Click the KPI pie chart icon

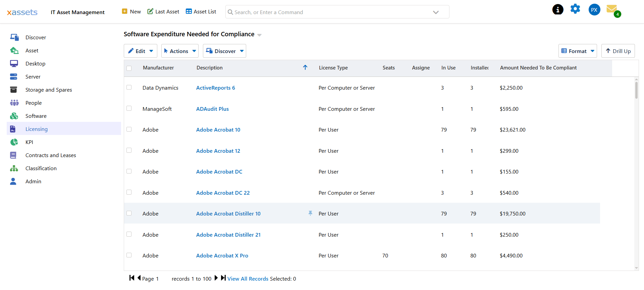click(14, 142)
